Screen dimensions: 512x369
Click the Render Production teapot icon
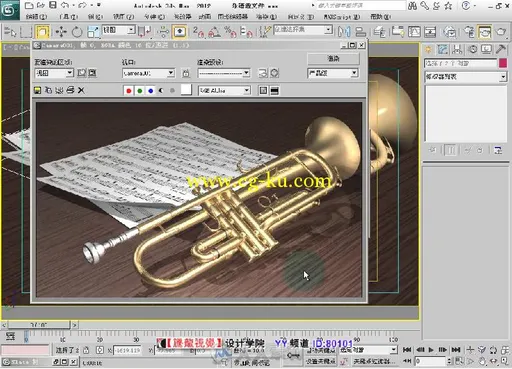501,32
